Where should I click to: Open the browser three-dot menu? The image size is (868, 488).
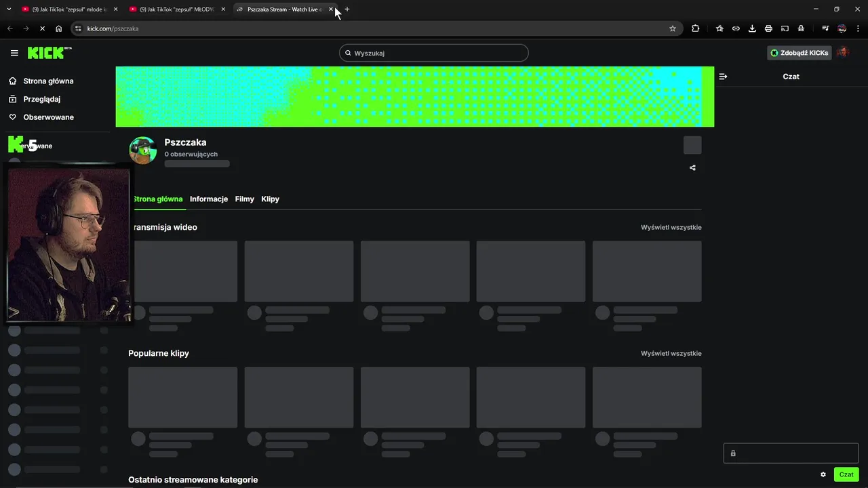point(859,28)
